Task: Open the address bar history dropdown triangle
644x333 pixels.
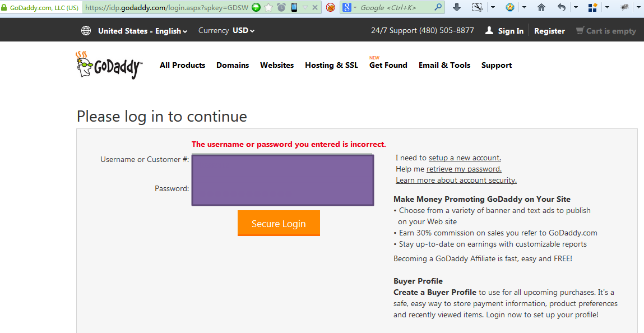Action: 305,7
